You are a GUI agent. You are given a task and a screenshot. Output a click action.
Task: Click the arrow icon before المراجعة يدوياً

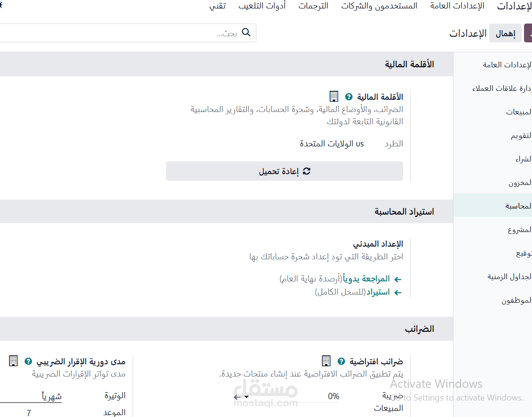click(397, 279)
